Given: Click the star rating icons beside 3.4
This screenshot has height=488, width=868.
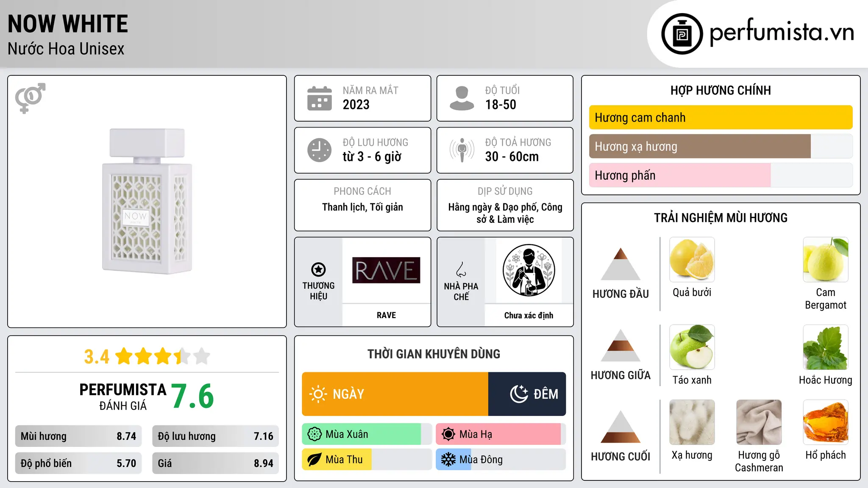Looking at the screenshot, I should 162,356.
